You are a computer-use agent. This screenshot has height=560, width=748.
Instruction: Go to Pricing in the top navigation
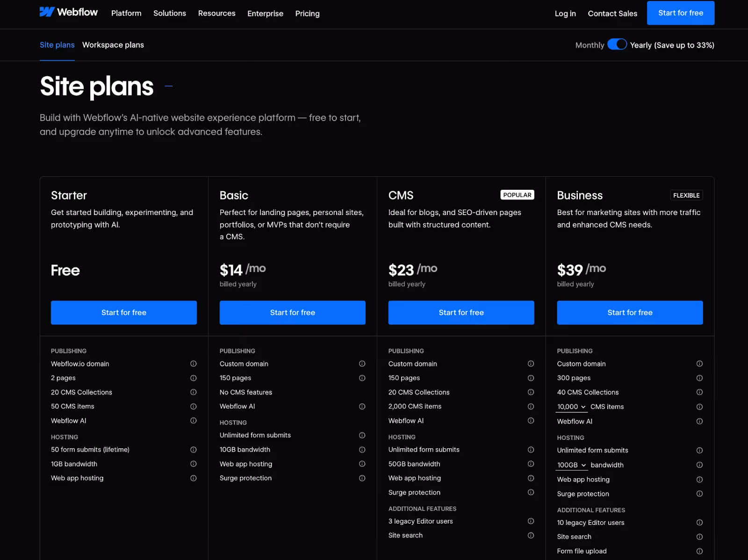[308, 14]
